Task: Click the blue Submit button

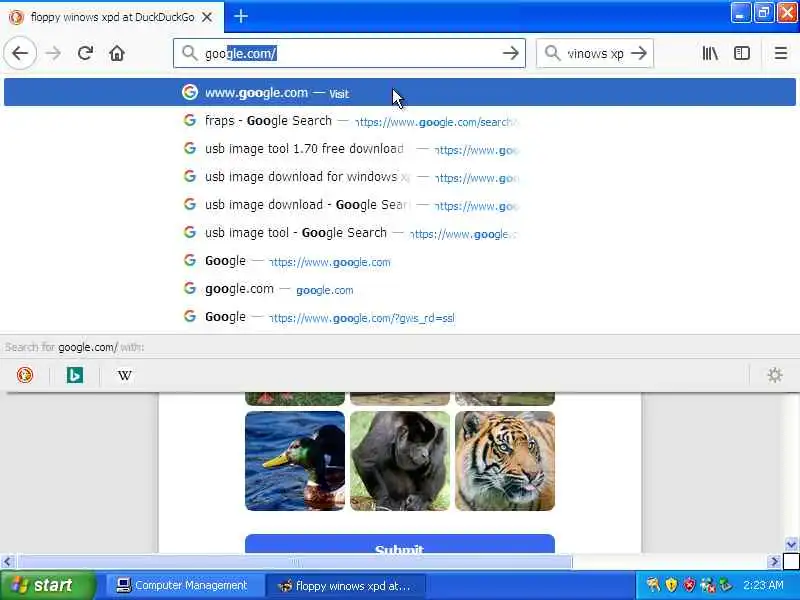Action: (x=399, y=544)
